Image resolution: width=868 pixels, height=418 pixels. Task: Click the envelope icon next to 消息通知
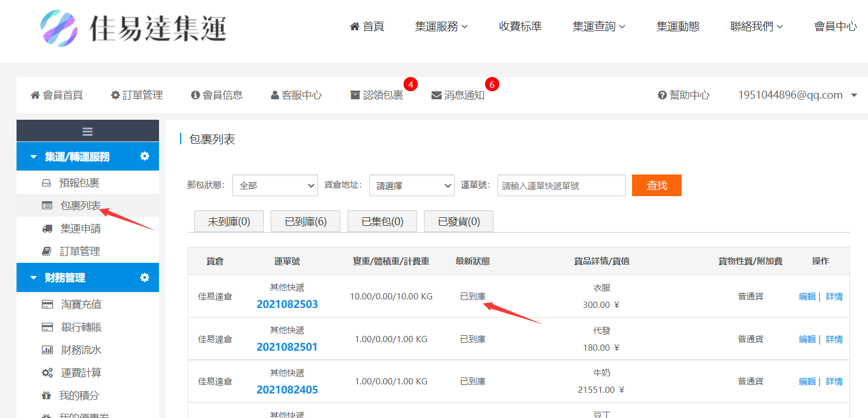tap(437, 95)
